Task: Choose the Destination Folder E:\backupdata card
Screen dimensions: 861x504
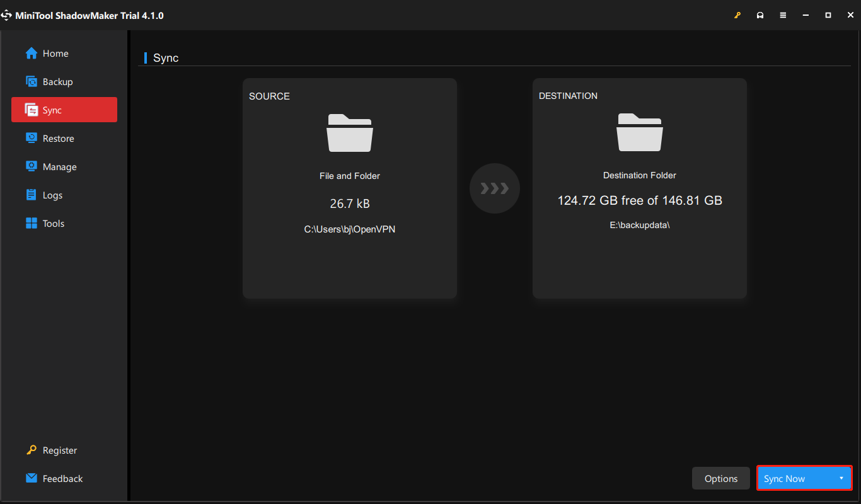Action: pyautogui.click(x=639, y=188)
